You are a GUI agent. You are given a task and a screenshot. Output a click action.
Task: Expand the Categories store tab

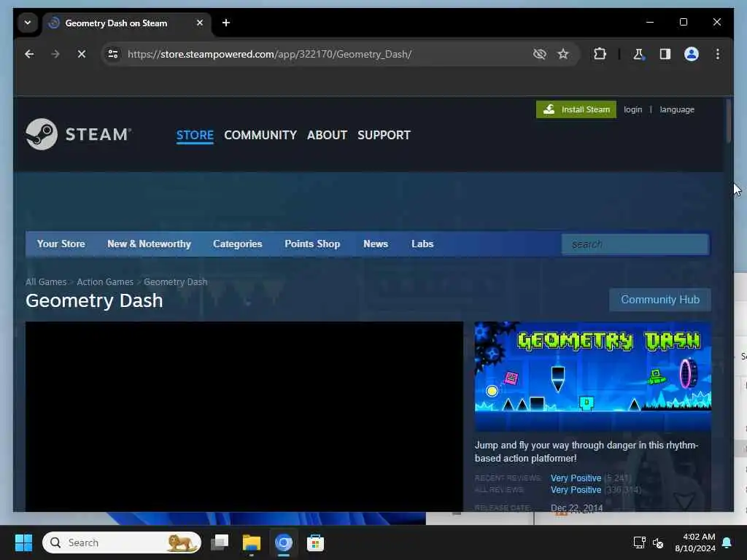point(238,244)
